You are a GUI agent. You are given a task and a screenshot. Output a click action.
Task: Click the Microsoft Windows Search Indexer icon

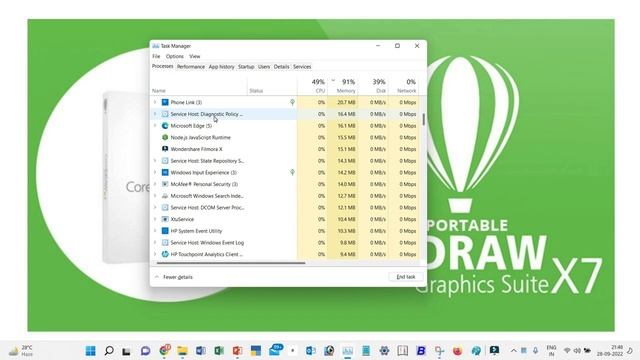165,196
